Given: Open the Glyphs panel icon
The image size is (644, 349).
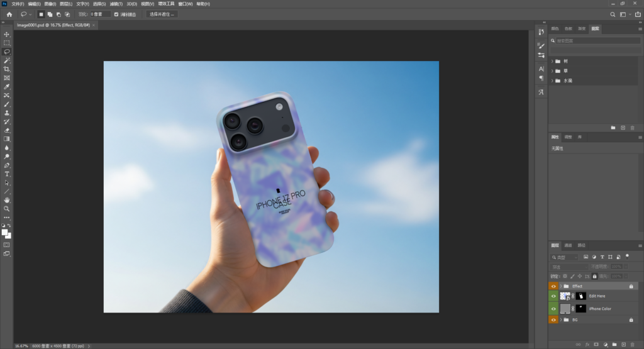Looking at the screenshot, I should 541,92.
